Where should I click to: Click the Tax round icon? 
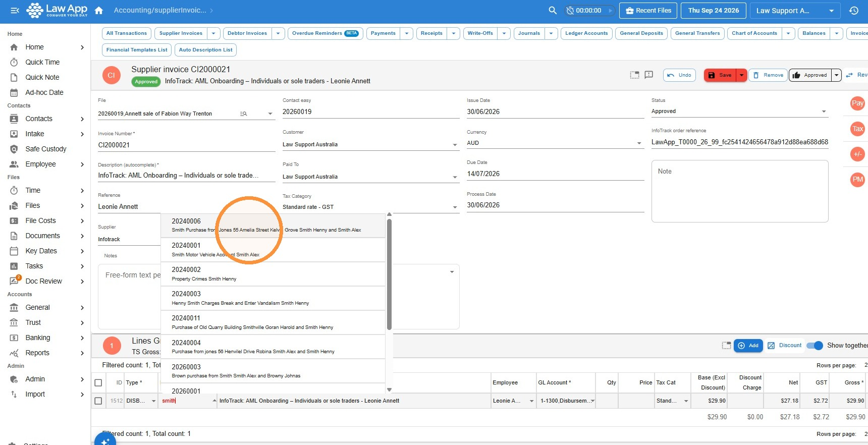tap(857, 129)
